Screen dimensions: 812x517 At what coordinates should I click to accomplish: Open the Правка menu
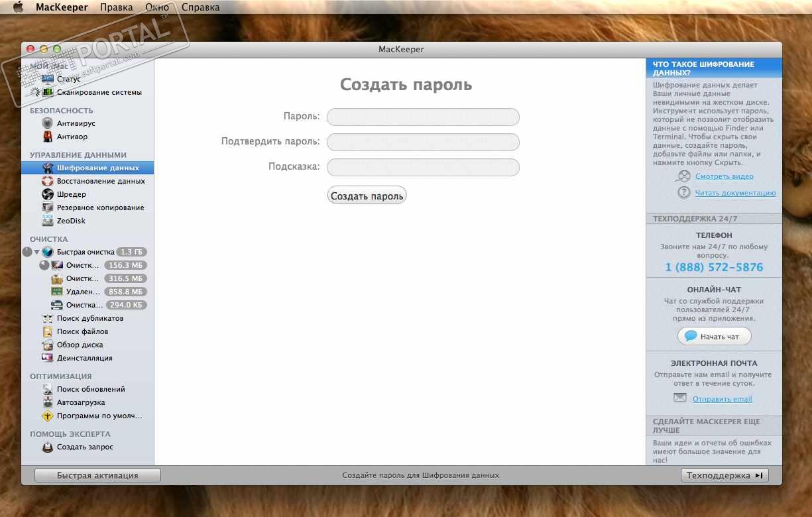point(116,7)
